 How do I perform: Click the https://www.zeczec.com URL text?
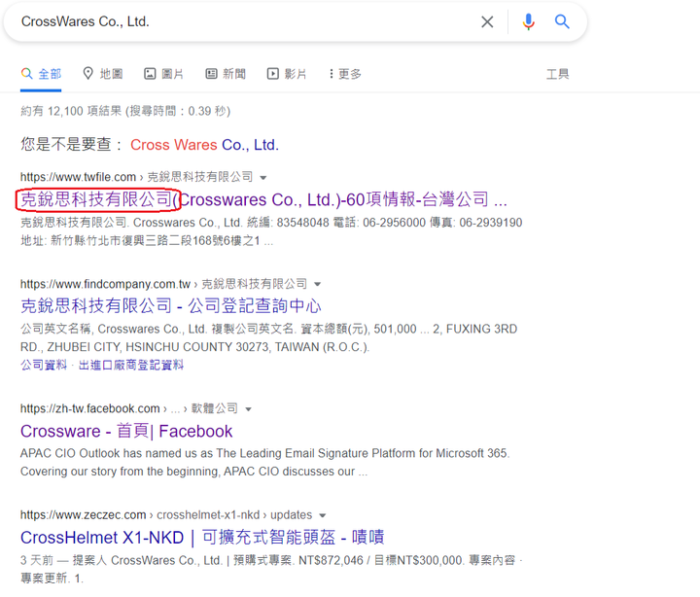click(83, 515)
